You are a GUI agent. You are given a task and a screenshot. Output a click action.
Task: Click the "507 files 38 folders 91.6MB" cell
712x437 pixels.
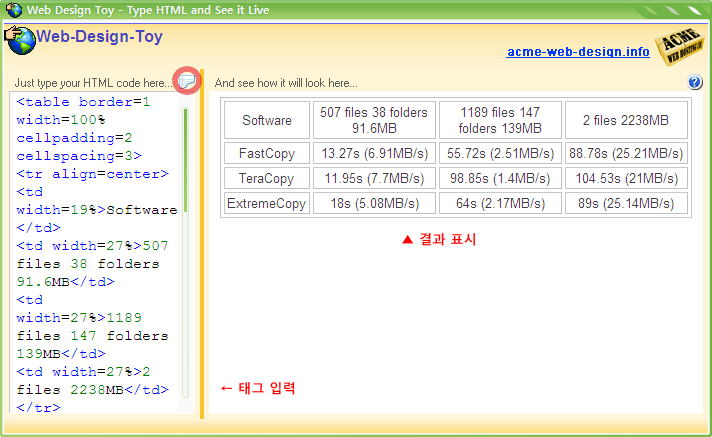coord(374,120)
